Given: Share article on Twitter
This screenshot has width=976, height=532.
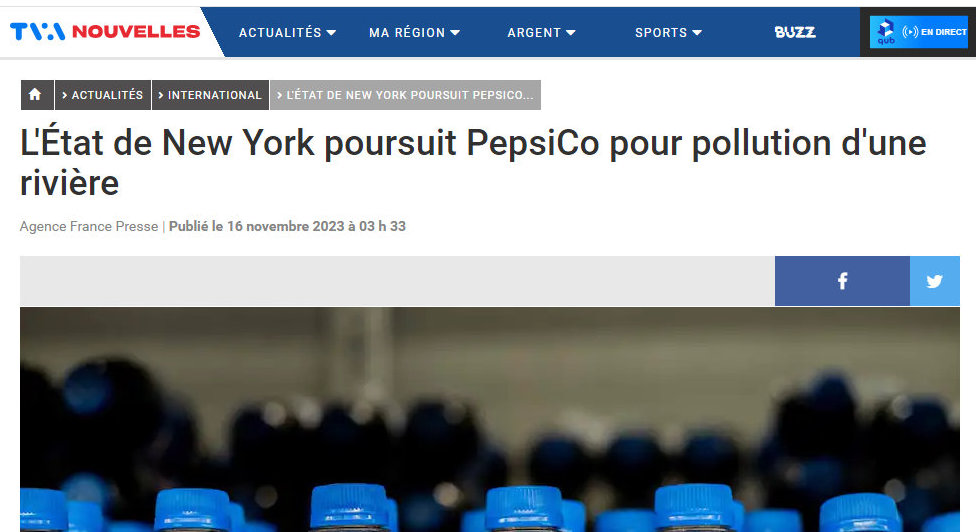Looking at the screenshot, I should point(934,281).
